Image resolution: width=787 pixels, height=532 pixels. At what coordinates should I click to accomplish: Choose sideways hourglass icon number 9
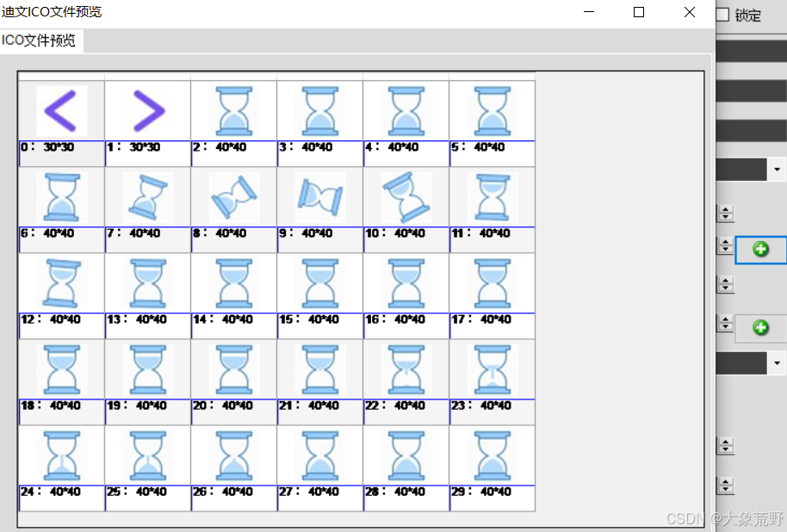pyautogui.click(x=320, y=197)
